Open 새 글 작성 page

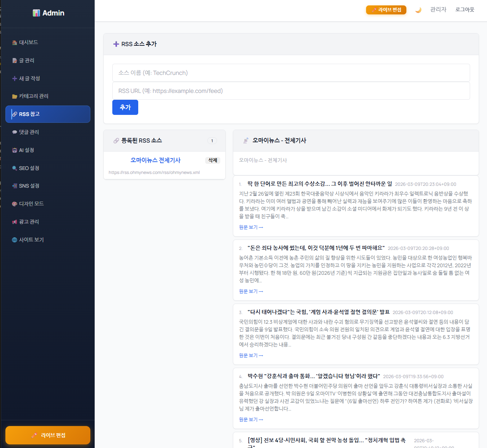(x=29, y=79)
